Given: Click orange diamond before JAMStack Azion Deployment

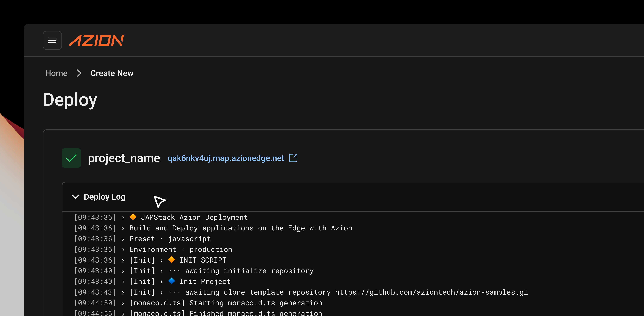Looking at the screenshot, I should coord(133,217).
